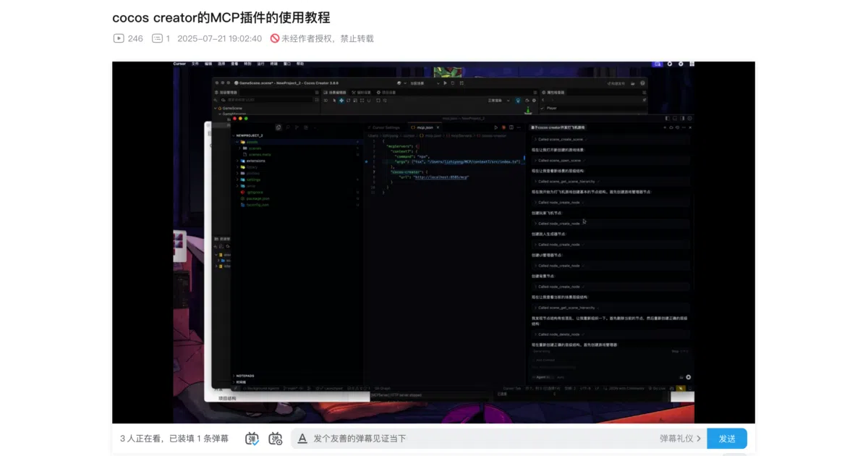Select GameScene node in Cocos hierarchy
Viewport: 868px width, 456px height.
point(233,108)
